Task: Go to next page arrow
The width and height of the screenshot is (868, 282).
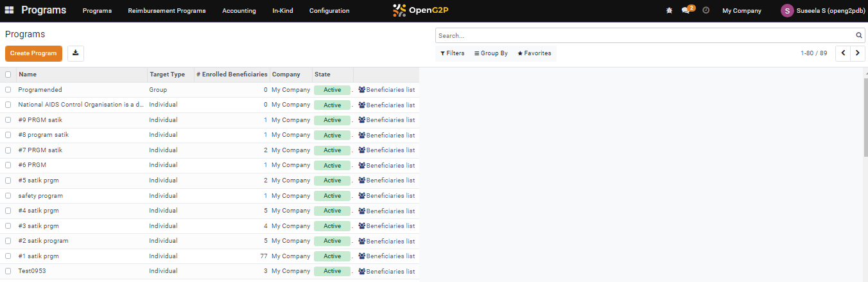Action: click(857, 53)
